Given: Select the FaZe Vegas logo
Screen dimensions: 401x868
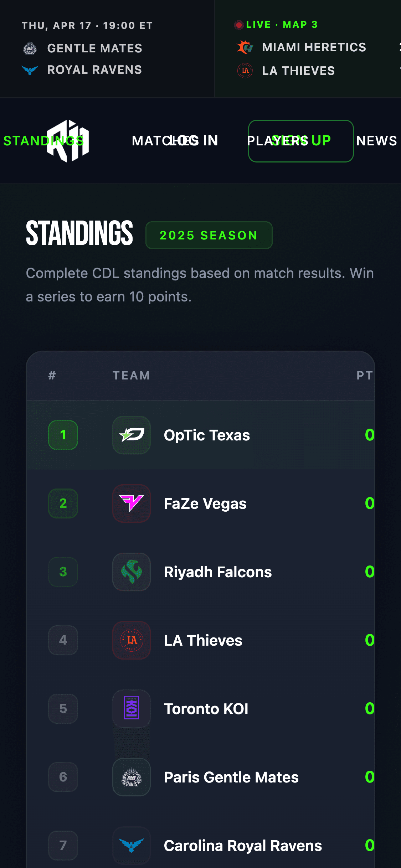Looking at the screenshot, I should 132,503.
